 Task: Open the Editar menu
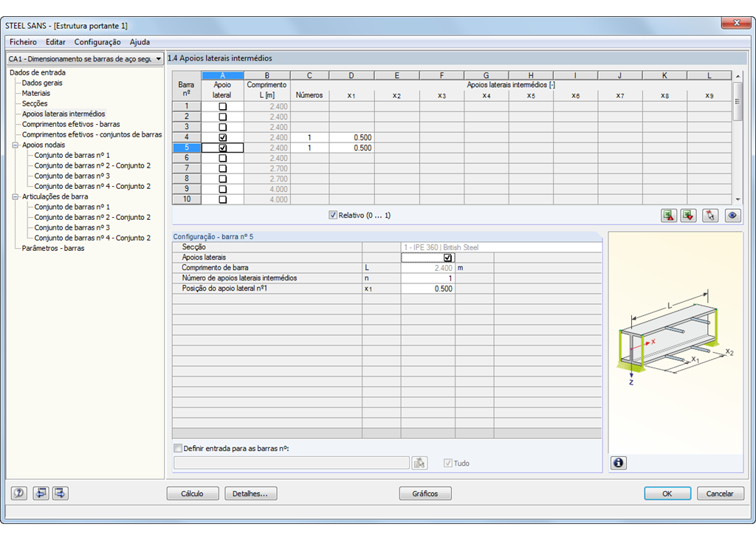tap(55, 42)
